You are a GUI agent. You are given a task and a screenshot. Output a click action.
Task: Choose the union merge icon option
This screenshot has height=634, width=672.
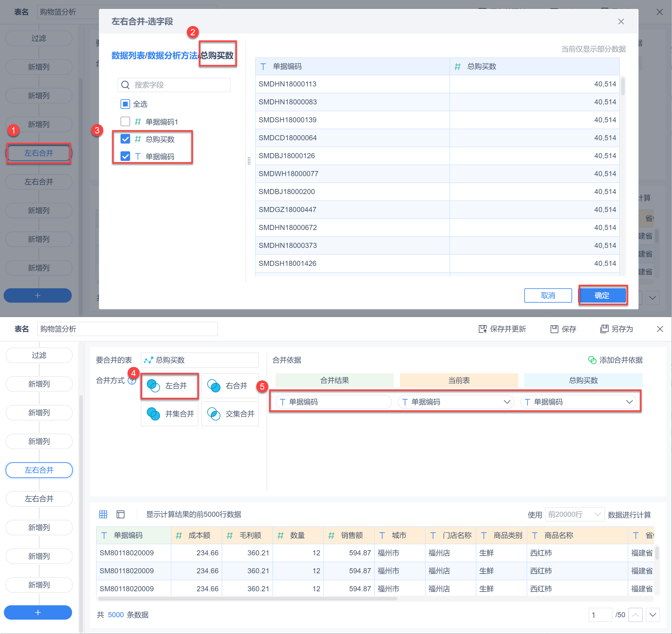pos(153,414)
